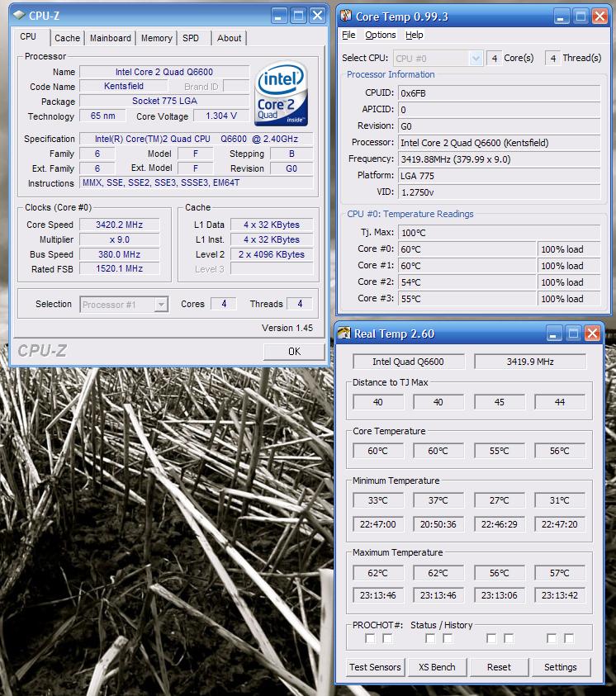Open the SPD tab in CPU-Z
This screenshot has width=616, height=696.
pyautogui.click(x=191, y=38)
